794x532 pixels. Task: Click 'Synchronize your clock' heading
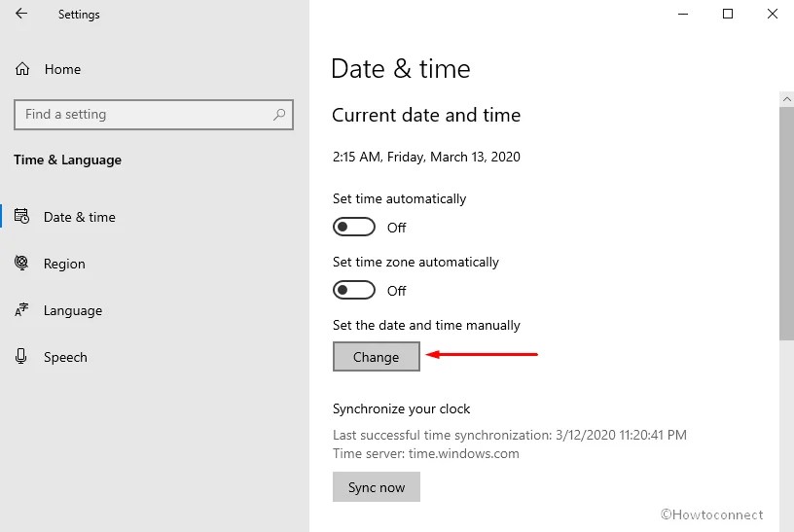pos(401,408)
